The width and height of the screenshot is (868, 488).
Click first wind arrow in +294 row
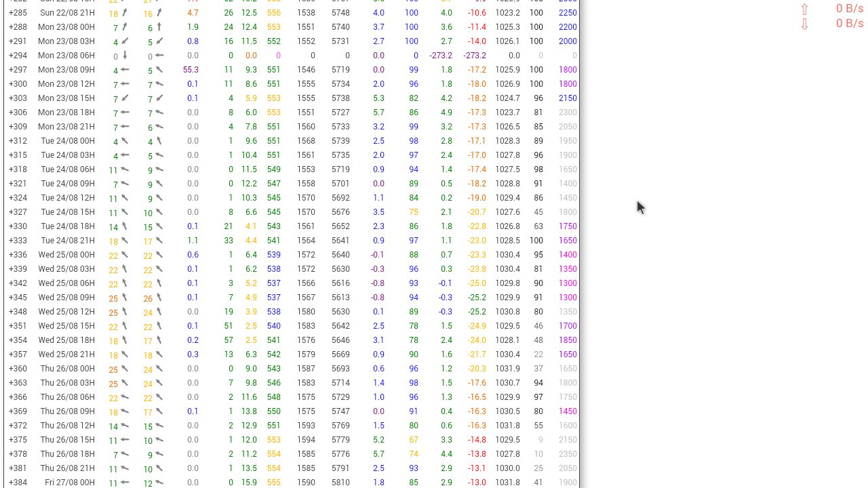[x=125, y=56]
